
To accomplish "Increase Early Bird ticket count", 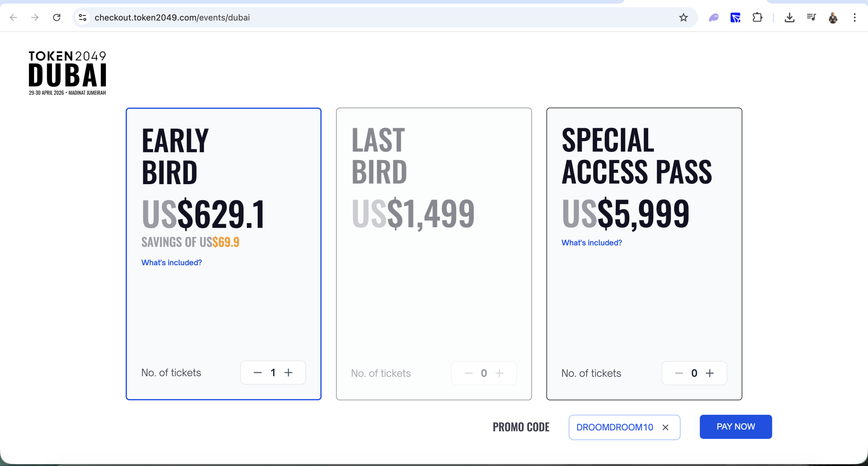I will click(x=289, y=372).
